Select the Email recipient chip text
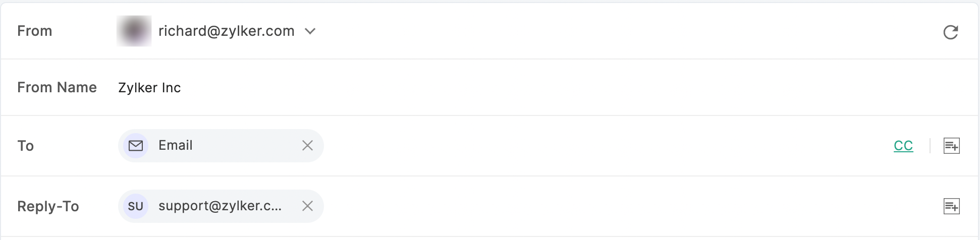Screen dimensions: 980x240 click(x=176, y=145)
